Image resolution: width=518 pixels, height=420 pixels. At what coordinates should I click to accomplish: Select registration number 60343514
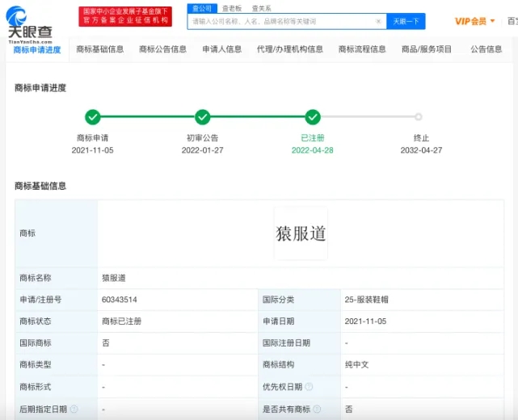120,300
